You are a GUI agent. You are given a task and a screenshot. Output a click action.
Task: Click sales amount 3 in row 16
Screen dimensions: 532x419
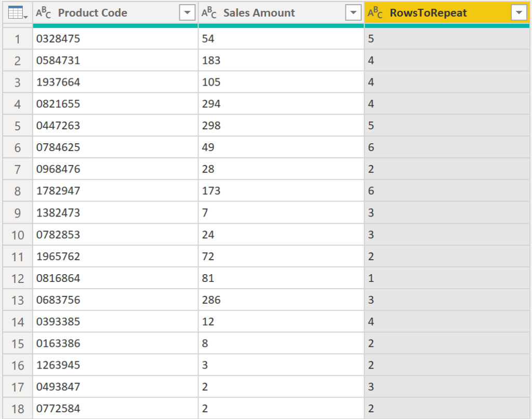[x=205, y=365]
